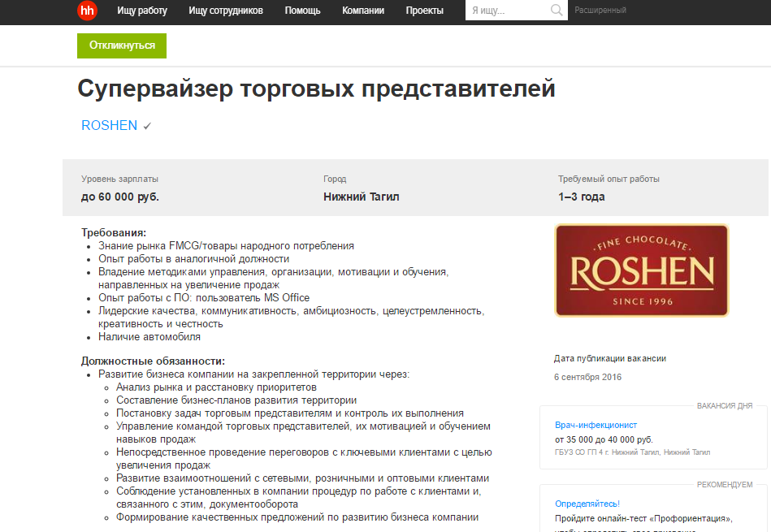Click the "Супервайзер торговых представителей" job title
The width and height of the screenshot is (771, 532).
(316, 89)
